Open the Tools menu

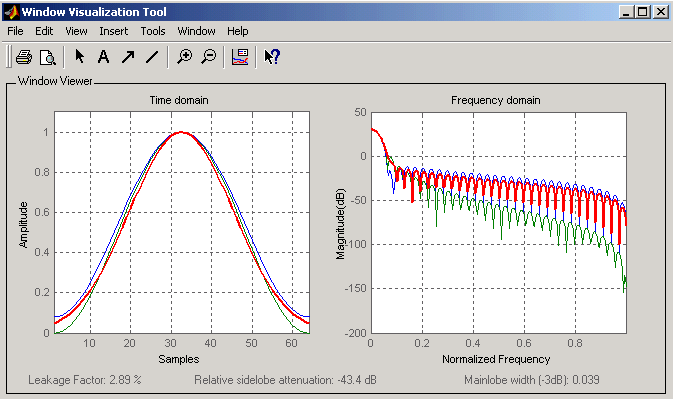pyautogui.click(x=153, y=31)
